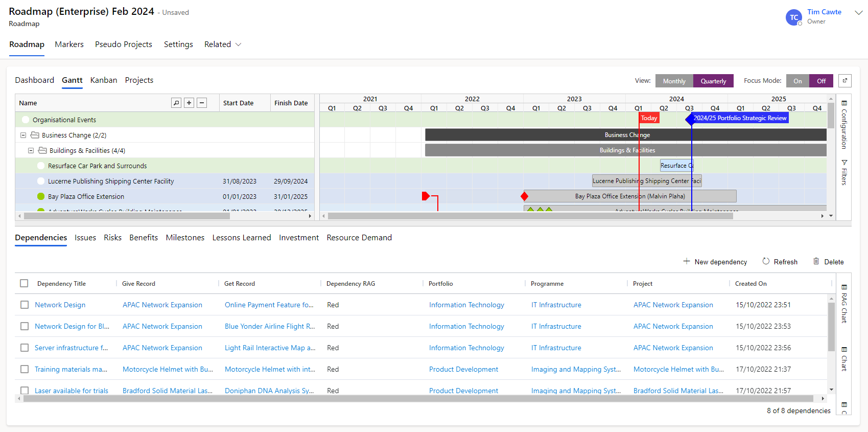Click the red diamond milestone on Bay Plaza bar

[524, 196]
